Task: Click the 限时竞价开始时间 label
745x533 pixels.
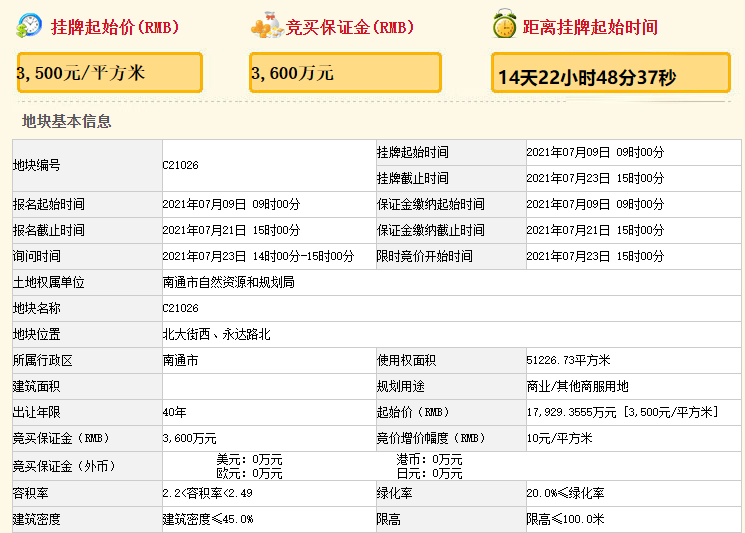Action: [x=425, y=257]
